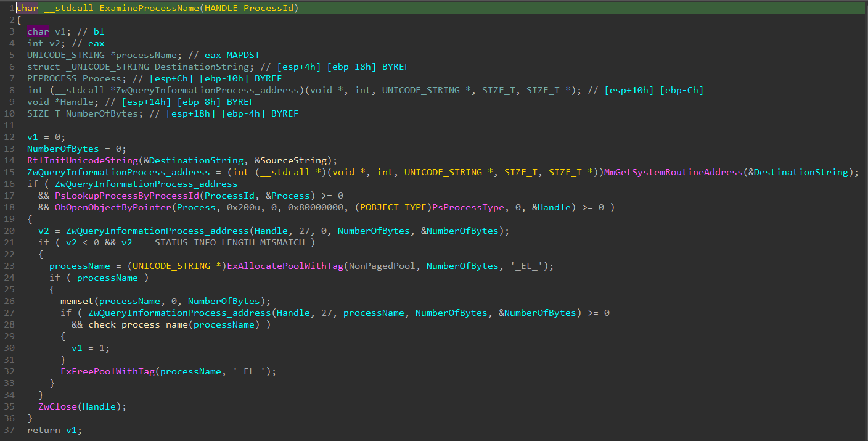Click the 0x80000000 constant
Screen dimensions: 868x441
pyautogui.click(x=316, y=207)
